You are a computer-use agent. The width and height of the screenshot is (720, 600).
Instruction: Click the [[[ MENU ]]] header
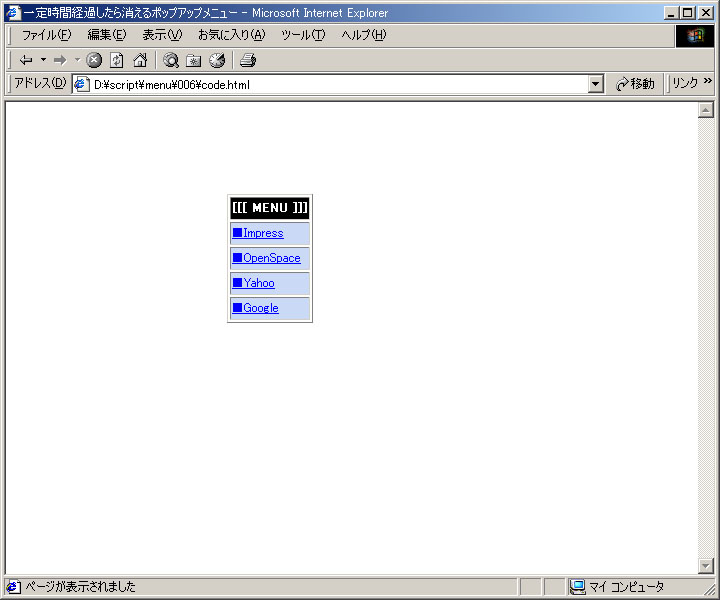(270, 208)
